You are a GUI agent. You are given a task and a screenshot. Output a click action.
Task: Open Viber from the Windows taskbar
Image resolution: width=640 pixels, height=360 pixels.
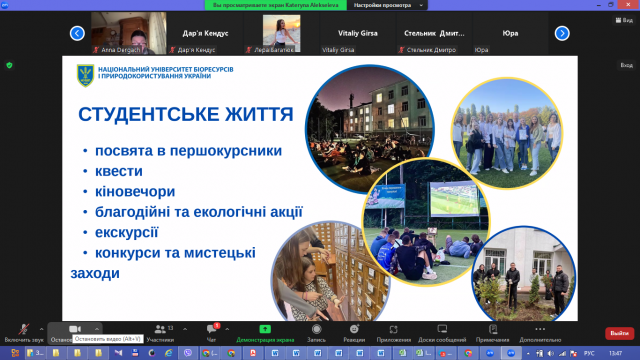click(x=188, y=353)
